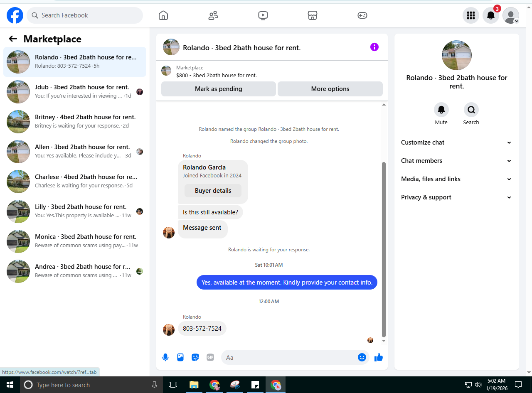Click the house photo in right info panel
Screen dimensions: 532x393
pos(457,55)
